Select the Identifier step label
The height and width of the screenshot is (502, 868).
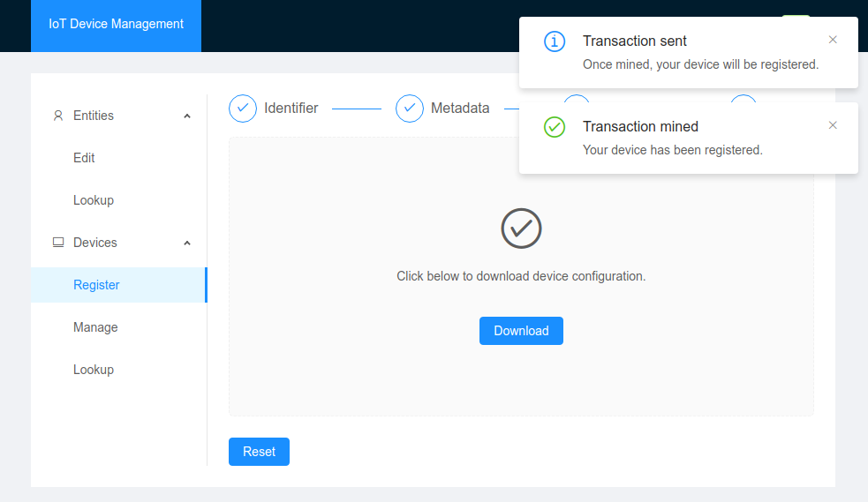pos(291,108)
